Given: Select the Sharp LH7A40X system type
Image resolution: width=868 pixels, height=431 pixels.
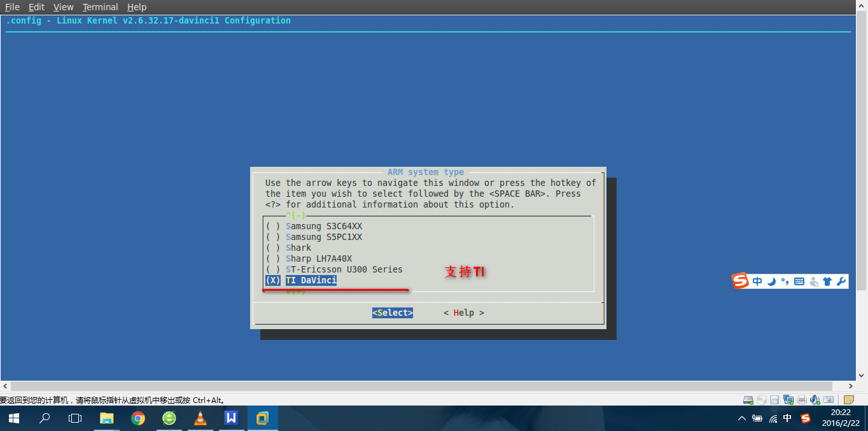Looking at the screenshot, I should (309, 258).
